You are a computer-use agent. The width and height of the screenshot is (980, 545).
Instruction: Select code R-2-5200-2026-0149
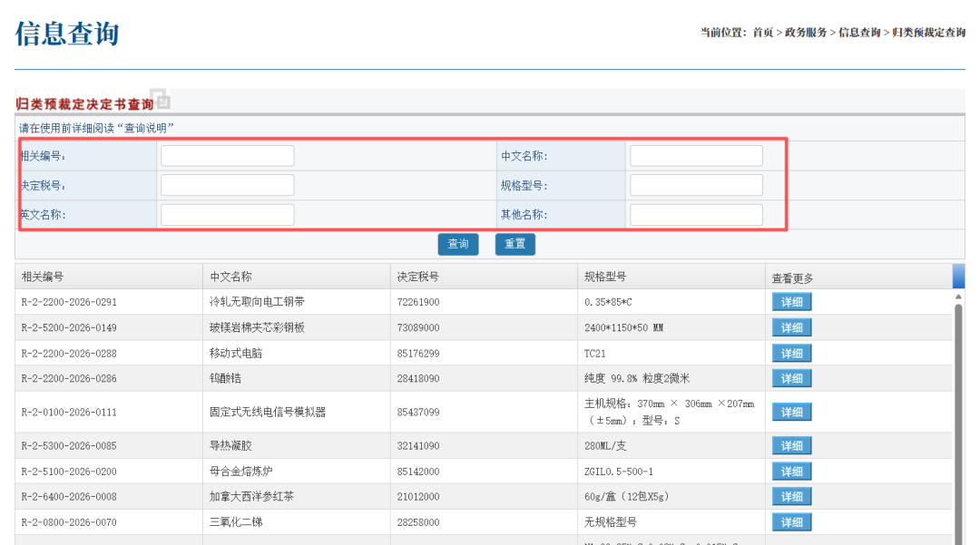click(69, 327)
